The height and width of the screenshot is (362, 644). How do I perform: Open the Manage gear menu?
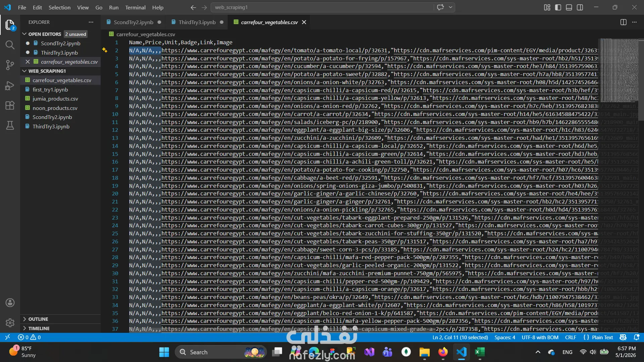pos(10,322)
